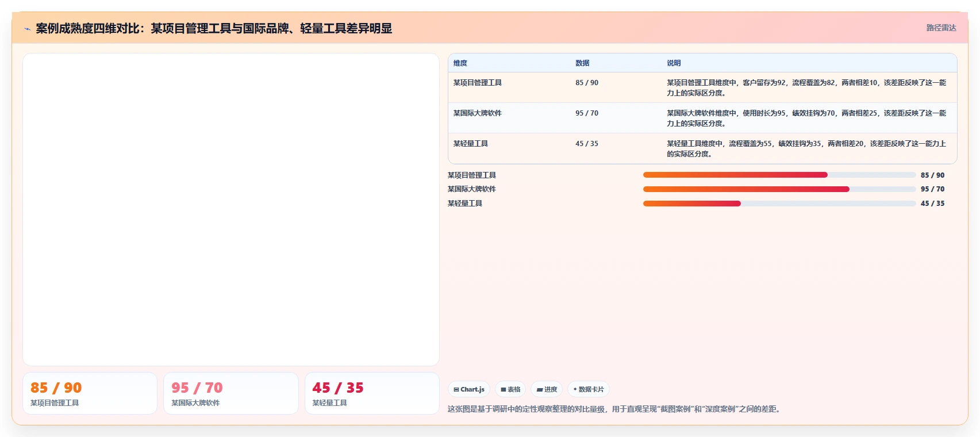Click the 路径雷达 label in header
The height and width of the screenshot is (437, 980).
coord(941,28)
